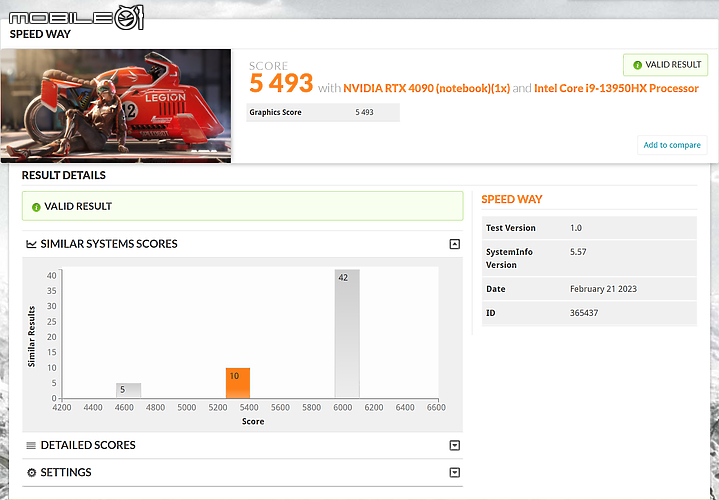Image resolution: width=719 pixels, height=500 pixels.
Task: Click the result ID 365437
Action: pos(584,313)
